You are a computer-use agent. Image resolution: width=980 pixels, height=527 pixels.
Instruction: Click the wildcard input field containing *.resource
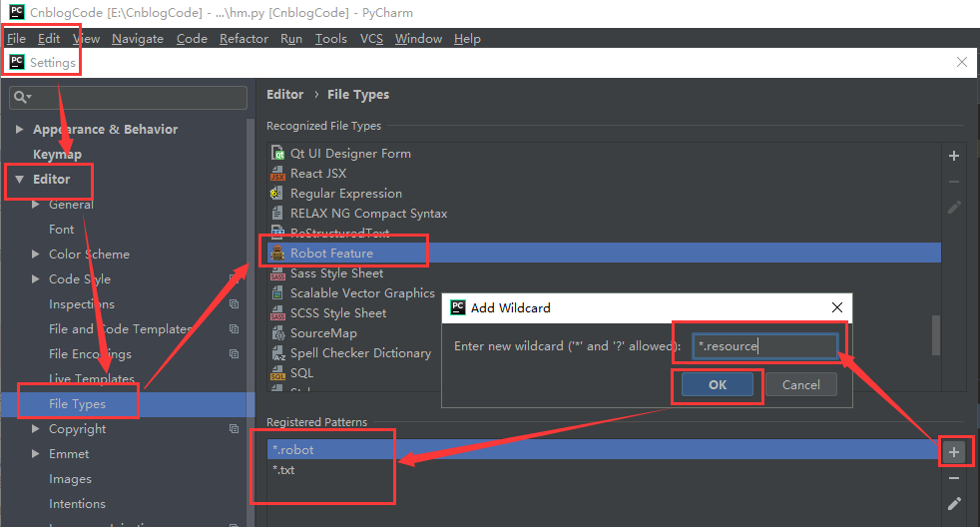click(764, 346)
